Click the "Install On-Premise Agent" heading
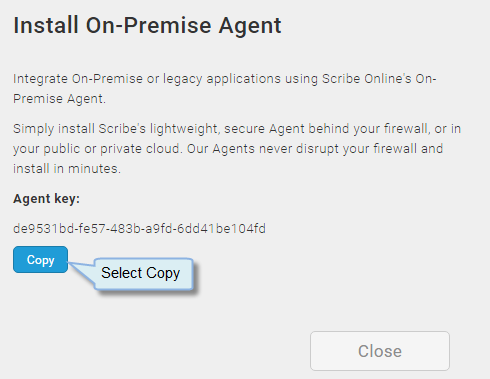The height and width of the screenshot is (379, 490). pos(147,26)
